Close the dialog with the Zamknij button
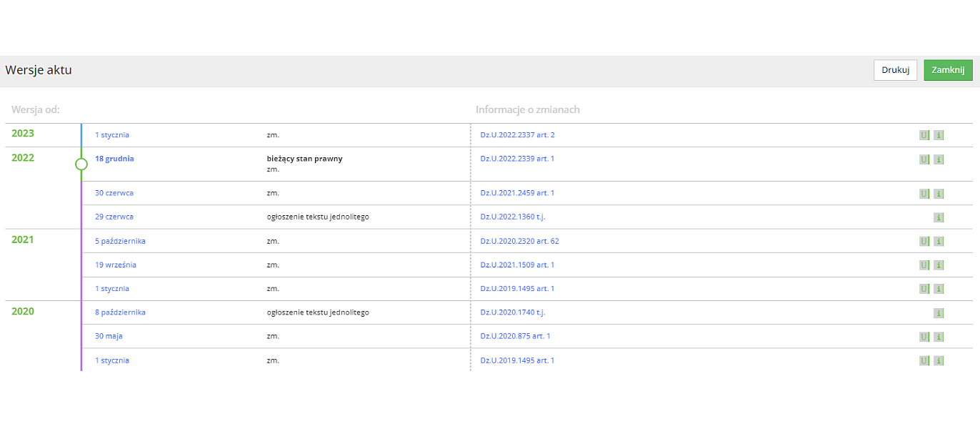Image resolution: width=980 pixels, height=434 pixels. click(x=948, y=70)
